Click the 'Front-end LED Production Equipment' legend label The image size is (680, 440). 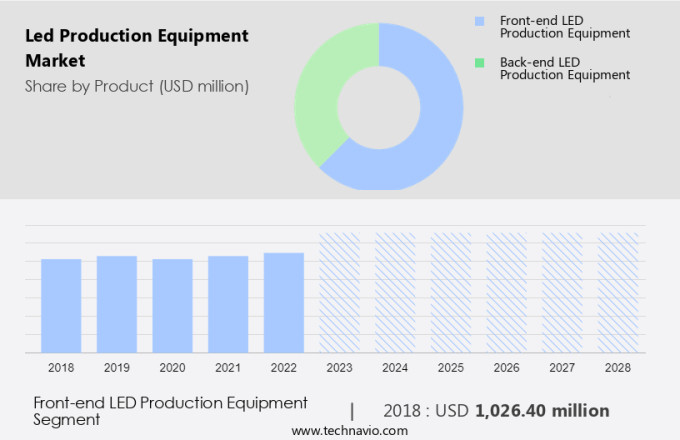[566, 26]
